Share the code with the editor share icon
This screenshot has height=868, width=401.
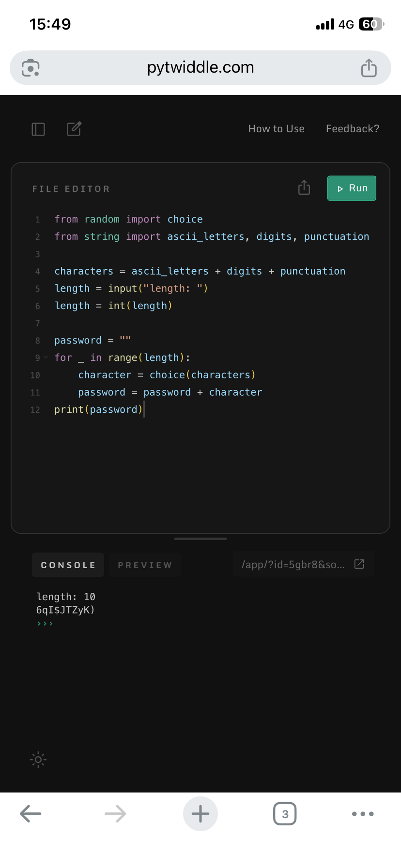(304, 187)
